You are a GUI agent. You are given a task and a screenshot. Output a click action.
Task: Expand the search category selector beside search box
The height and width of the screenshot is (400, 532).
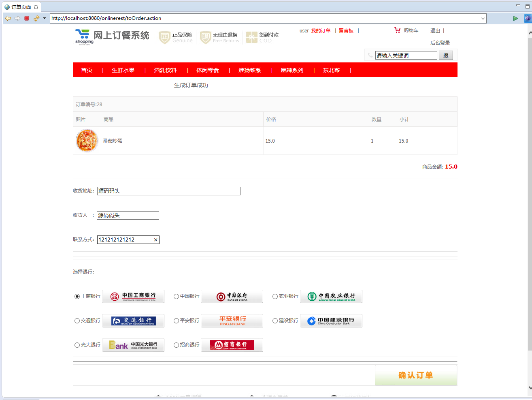[370, 55]
